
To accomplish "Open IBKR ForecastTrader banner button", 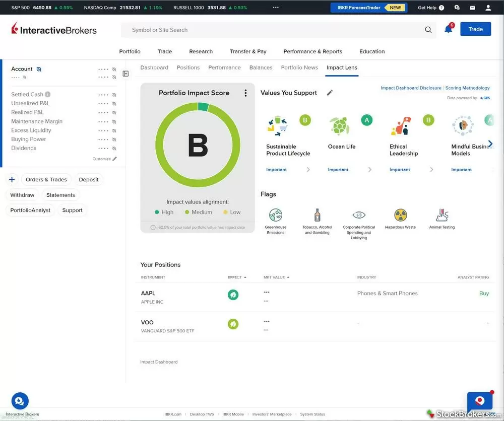I will coord(369,8).
